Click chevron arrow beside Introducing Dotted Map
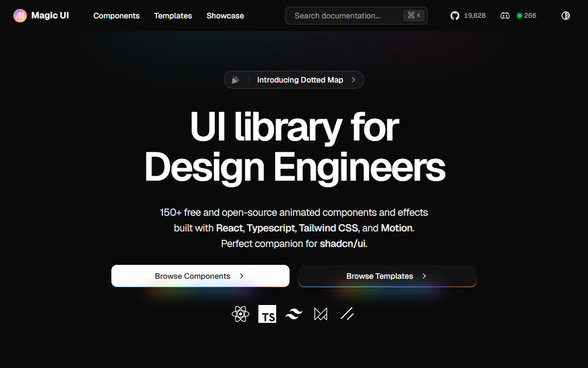 coord(354,80)
